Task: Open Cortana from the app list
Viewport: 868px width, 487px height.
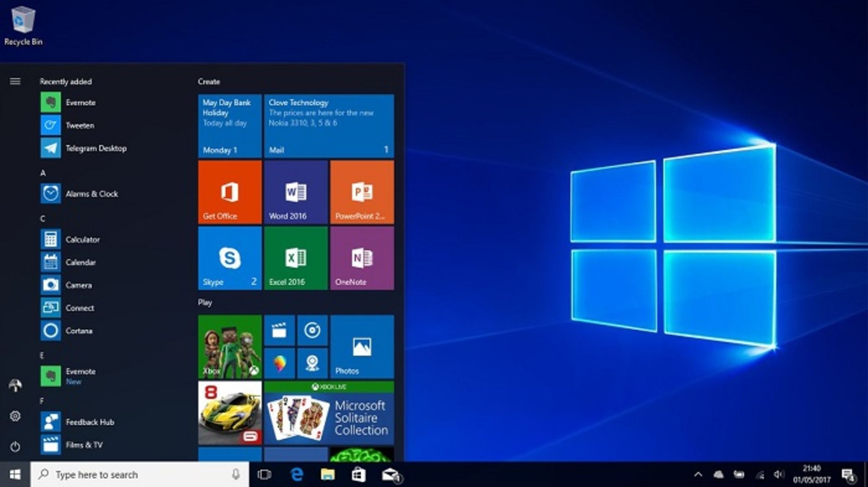Action: 79,331
